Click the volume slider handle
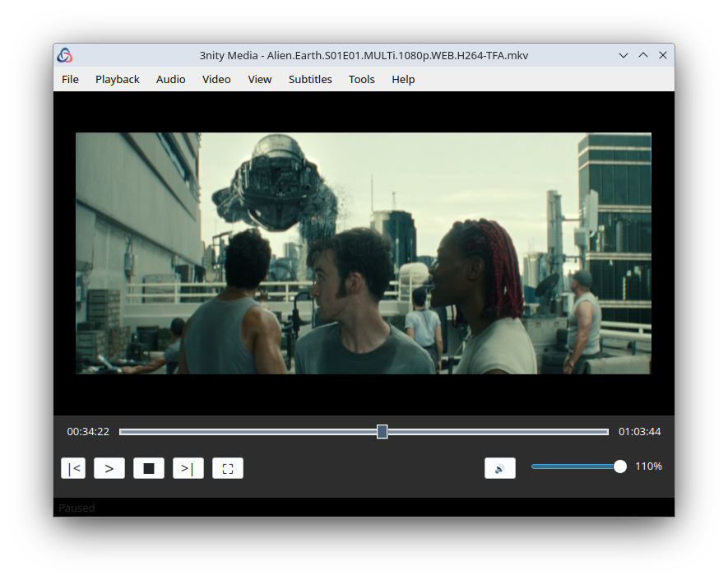 click(619, 466)
